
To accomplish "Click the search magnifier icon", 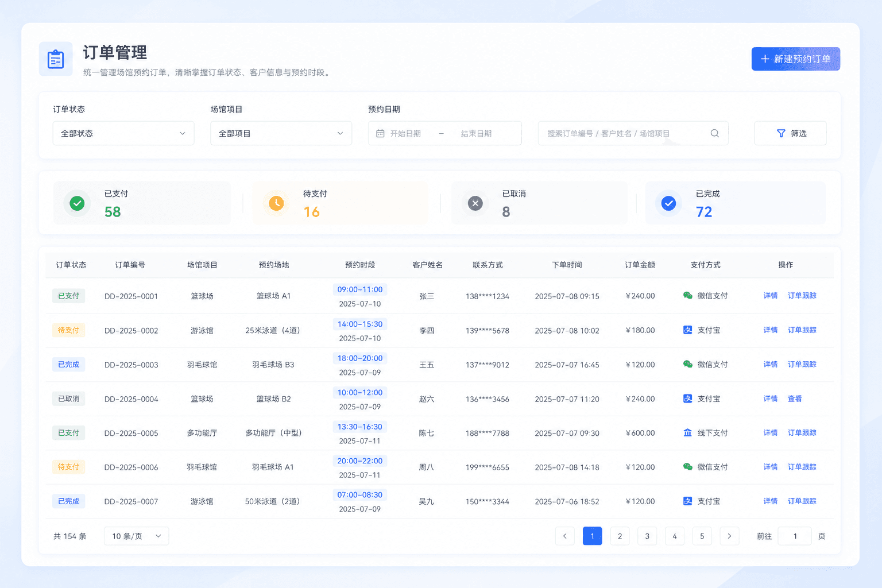I will [715, 133].
